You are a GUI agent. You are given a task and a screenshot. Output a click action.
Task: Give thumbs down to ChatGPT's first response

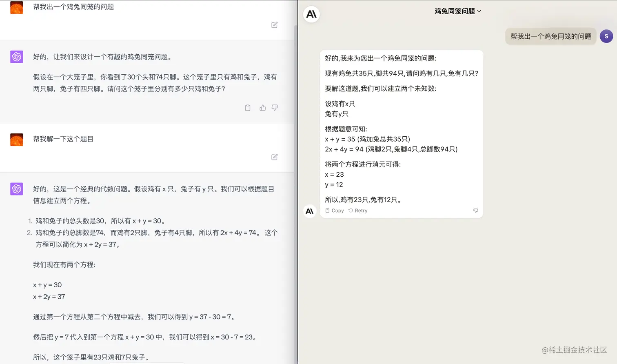pos(275,108)
